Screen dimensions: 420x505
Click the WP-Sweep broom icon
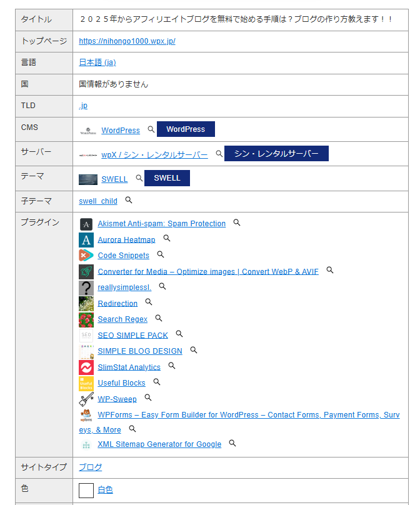[x=86, y=399]
